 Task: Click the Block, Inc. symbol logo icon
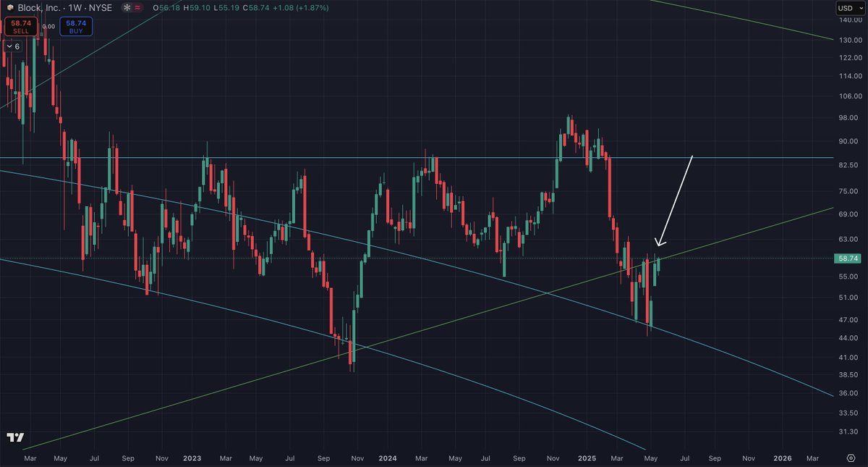click(x=10, y=7)
